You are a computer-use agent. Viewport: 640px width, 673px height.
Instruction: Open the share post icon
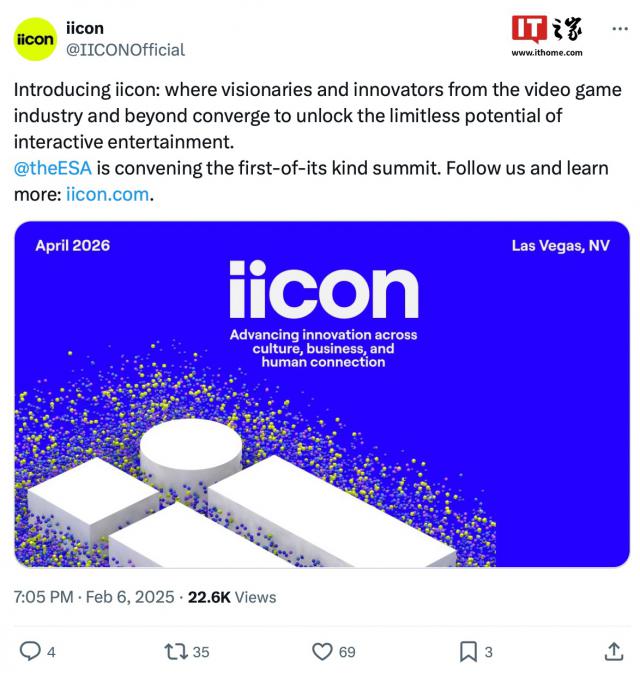614,651
